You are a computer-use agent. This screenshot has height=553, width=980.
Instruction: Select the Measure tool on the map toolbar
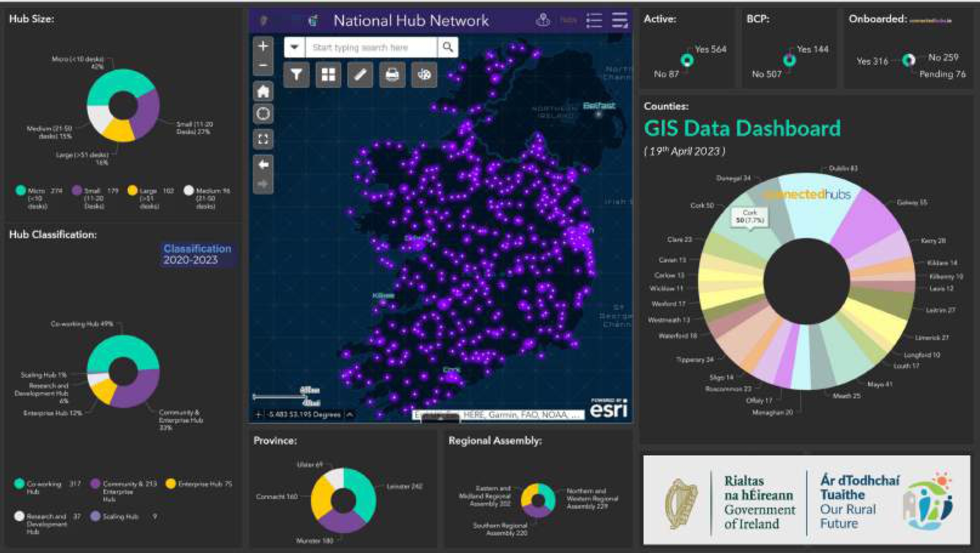[360, 76]
